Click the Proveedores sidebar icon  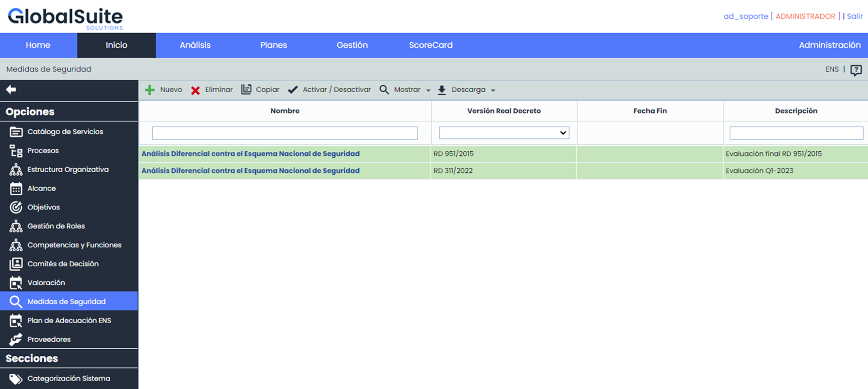(16, 339)
